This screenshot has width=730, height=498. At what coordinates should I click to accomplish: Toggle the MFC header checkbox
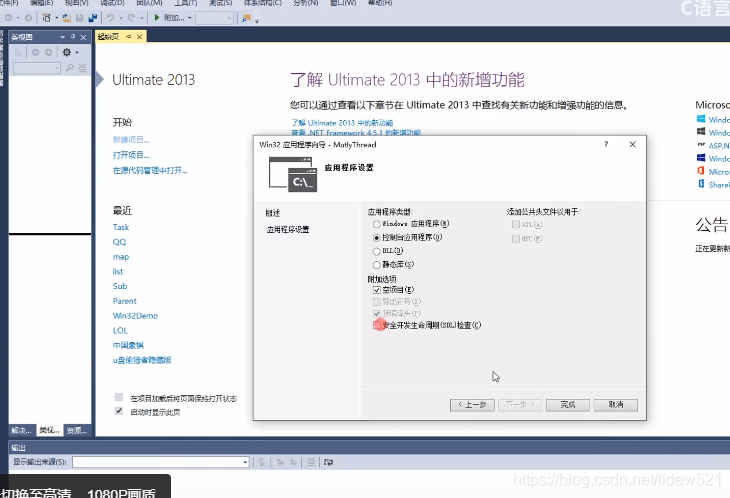click(x=515, y=239)
